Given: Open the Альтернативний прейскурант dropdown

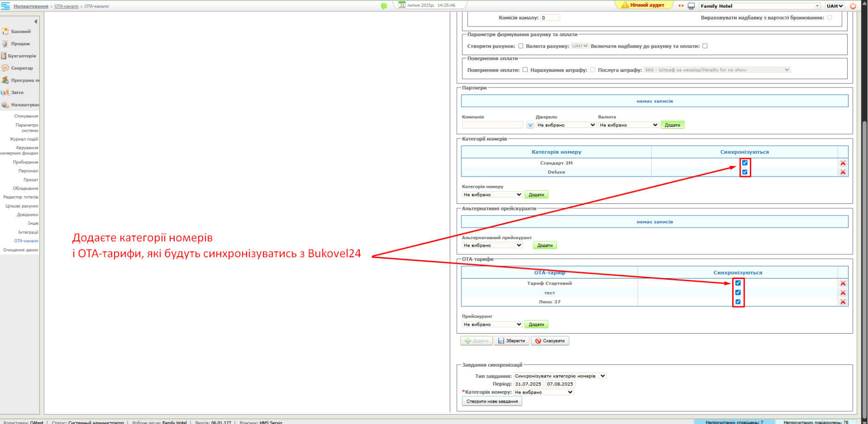Looking at the screenshot, I should click(x=492, y=245).
